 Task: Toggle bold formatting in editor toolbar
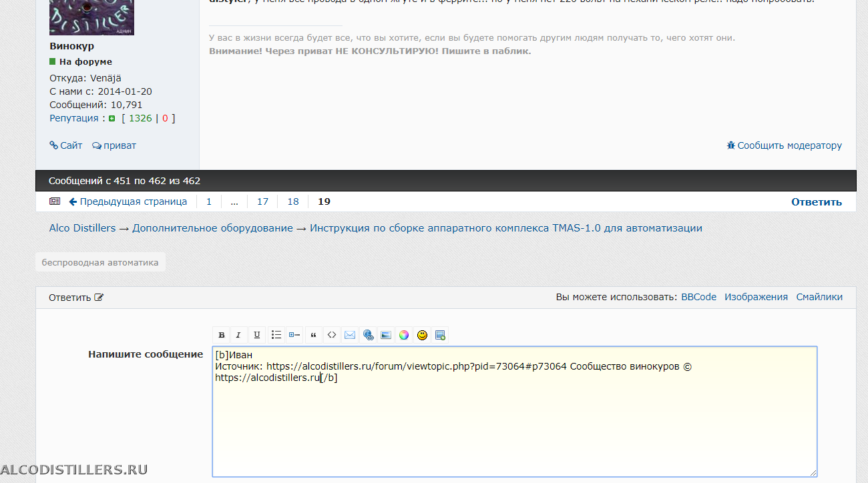(222, 335)
